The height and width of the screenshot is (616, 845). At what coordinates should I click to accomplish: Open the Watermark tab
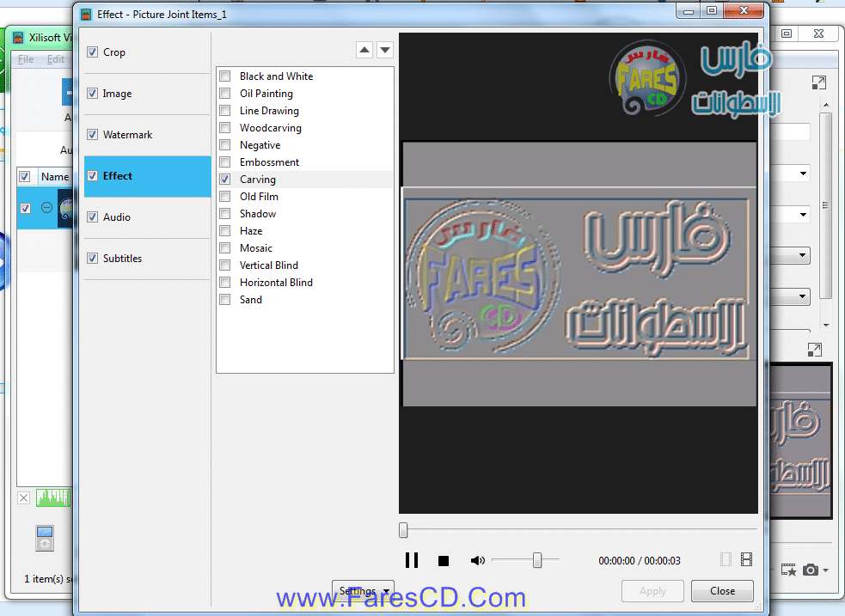point(147,135)
